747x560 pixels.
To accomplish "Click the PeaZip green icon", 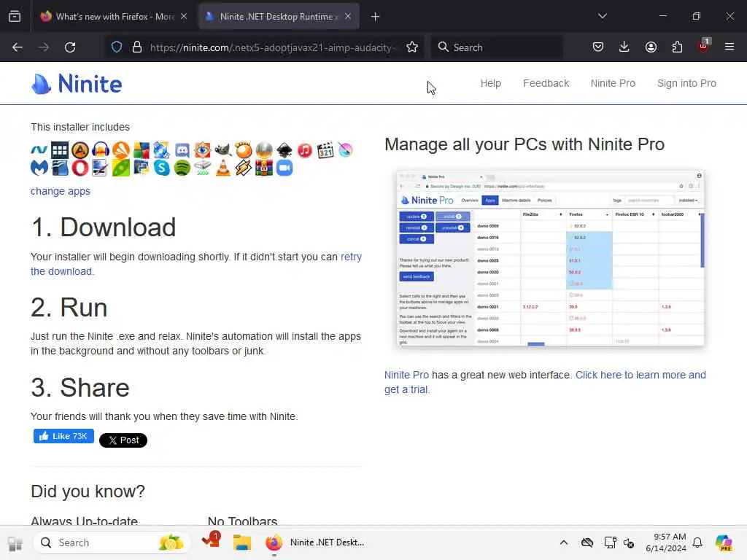I will point(121,168).
